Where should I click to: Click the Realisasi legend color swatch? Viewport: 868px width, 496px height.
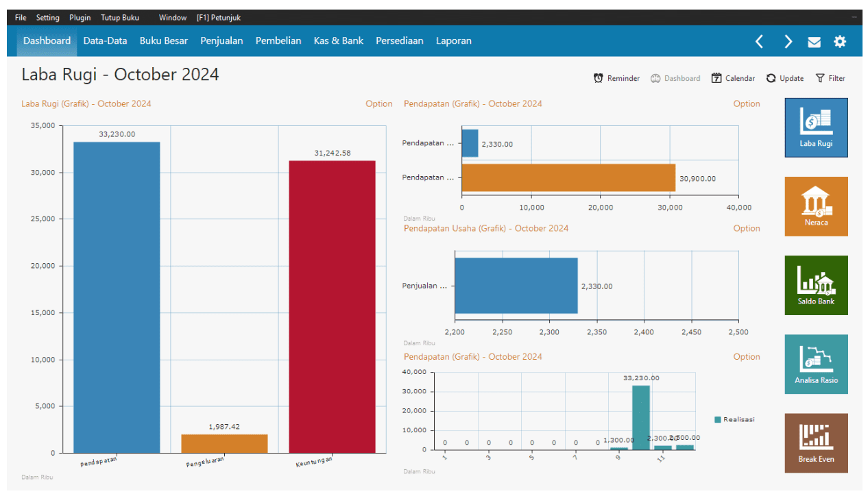(718, 419)
